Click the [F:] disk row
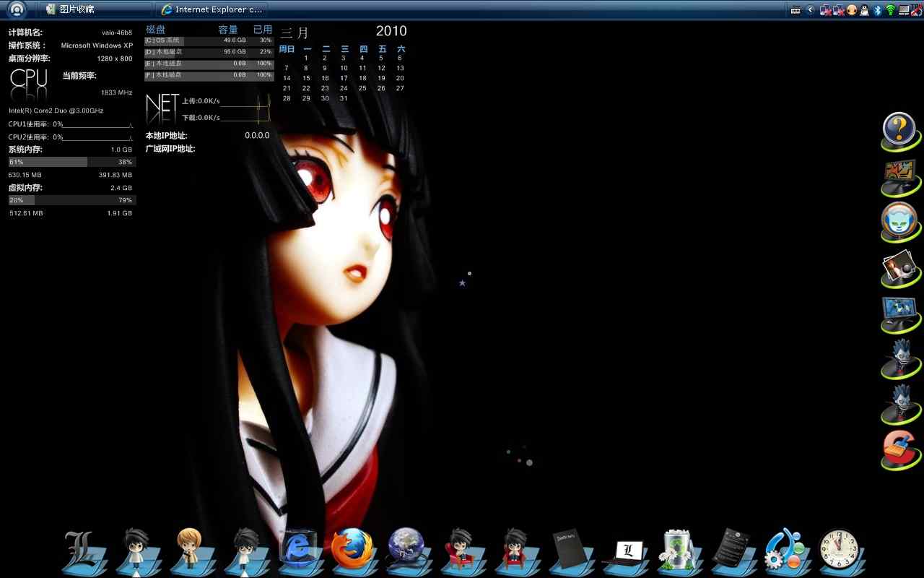 click(209, 75)
